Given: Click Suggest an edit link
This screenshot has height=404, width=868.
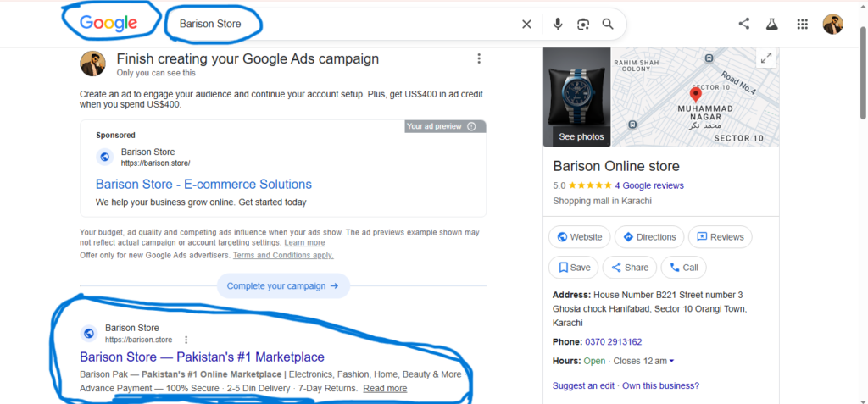Looking at the screenshot, I should pos(584,385).
